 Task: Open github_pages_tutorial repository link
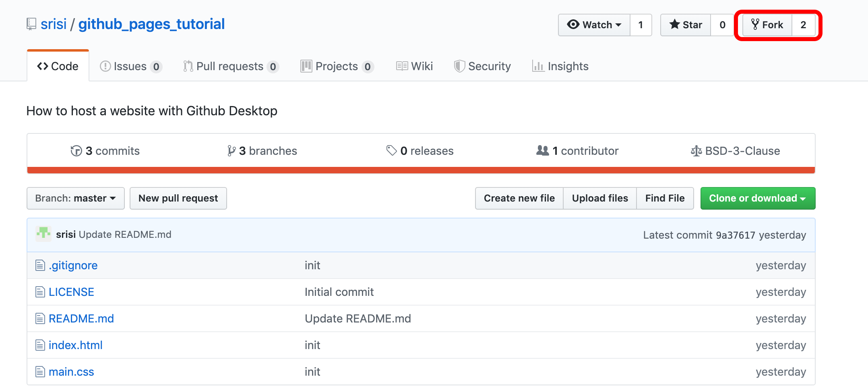click(x=151, y=24)
